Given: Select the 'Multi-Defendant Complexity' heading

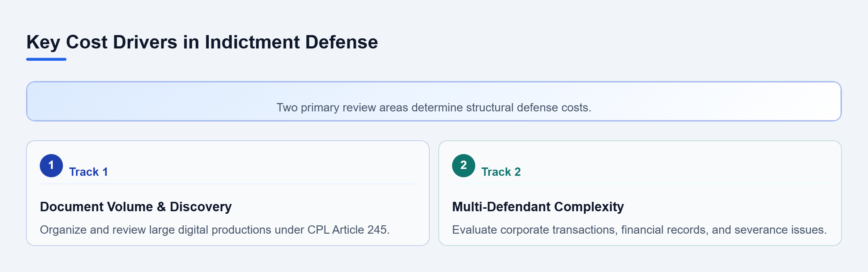Looking at the screenshot, I should 538,207.
